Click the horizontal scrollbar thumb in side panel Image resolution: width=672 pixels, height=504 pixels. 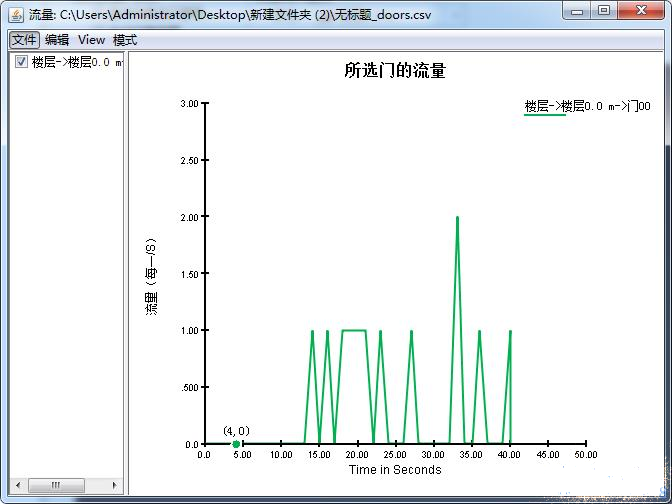[56, 485]
